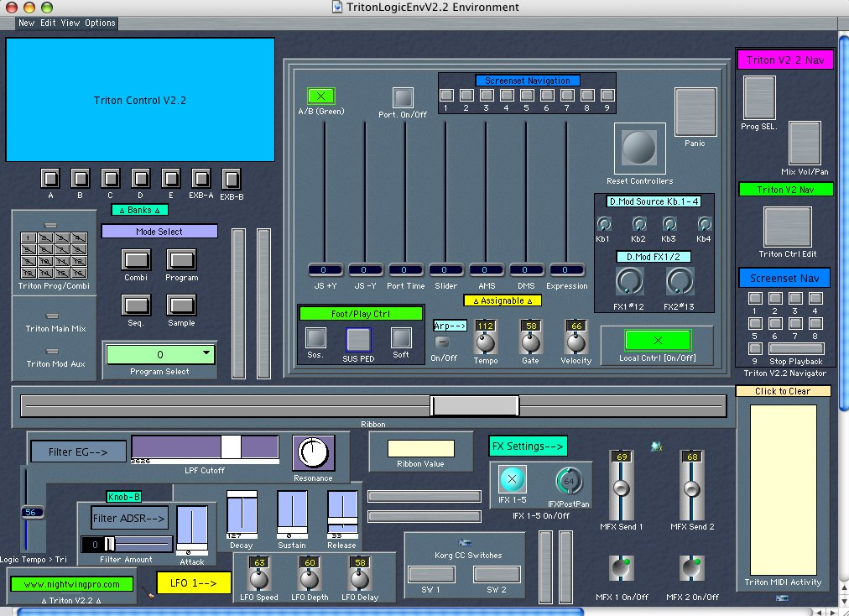Select bank A button
Image resolution: width=849 pixels, height=616 pixels.
(50, 178)
